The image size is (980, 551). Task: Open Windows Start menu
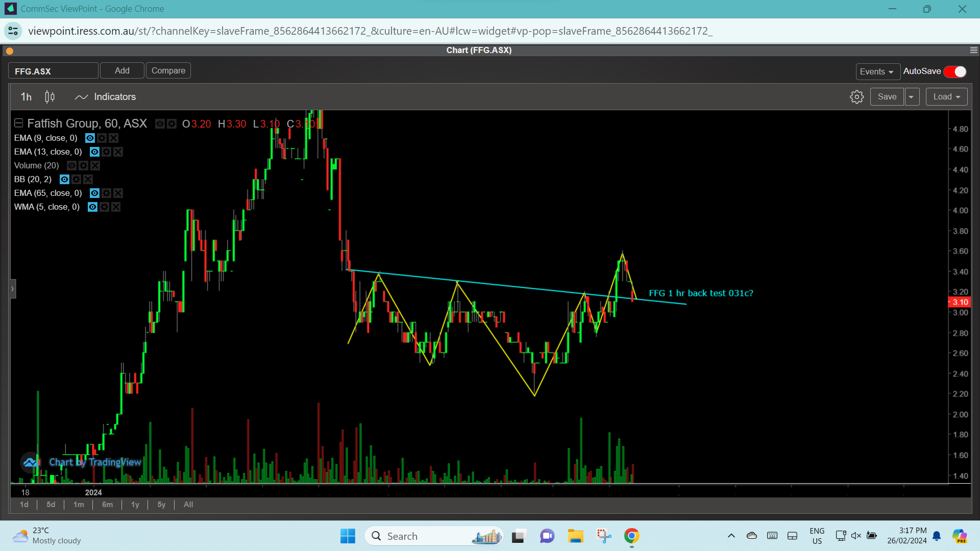tap(348, 536)
